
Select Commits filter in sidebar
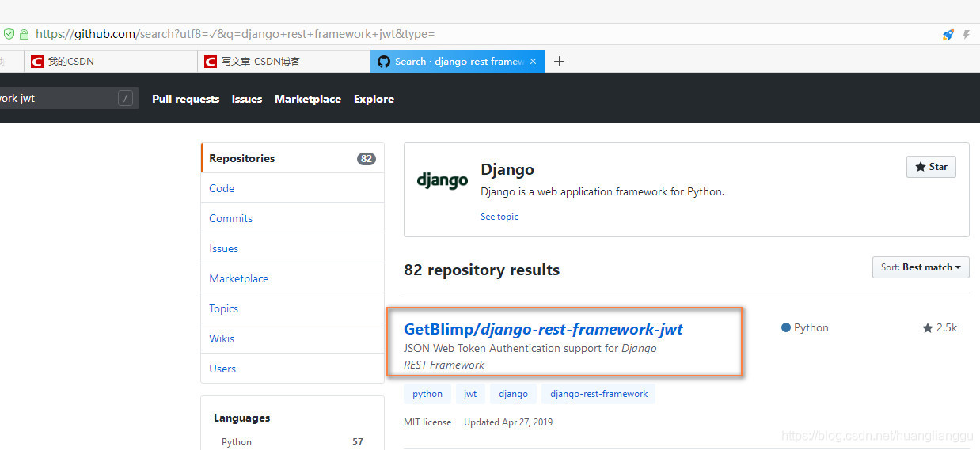tap(292, 218)
